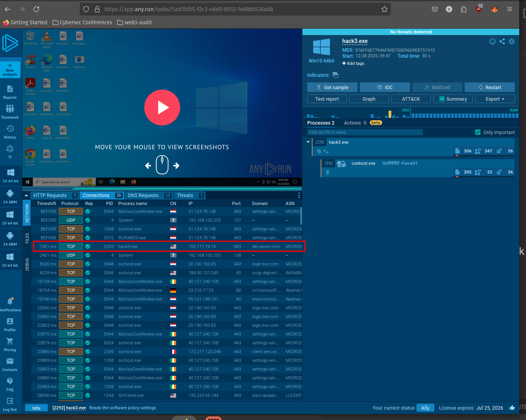526x420 pixels.
Task: Open the Graph view
Action: [369, 99]
